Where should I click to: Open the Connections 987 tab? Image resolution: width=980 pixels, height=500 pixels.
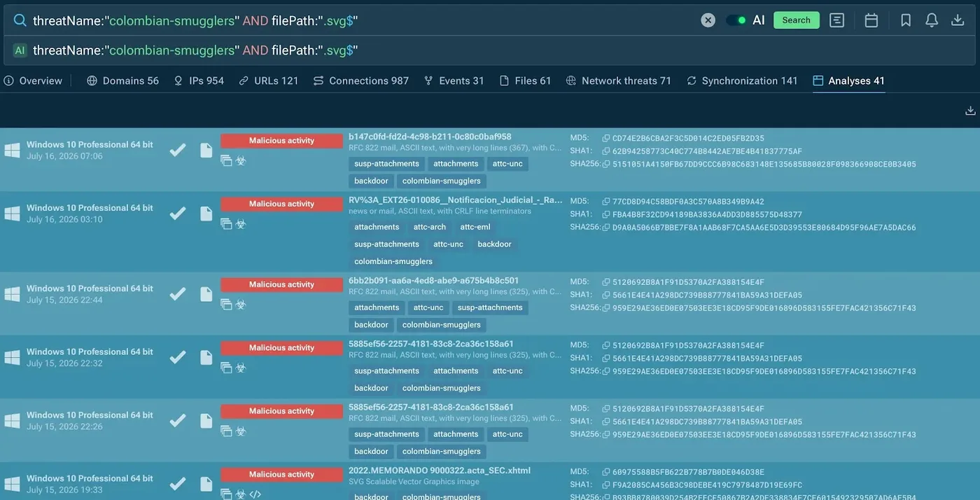click(361, 81)
